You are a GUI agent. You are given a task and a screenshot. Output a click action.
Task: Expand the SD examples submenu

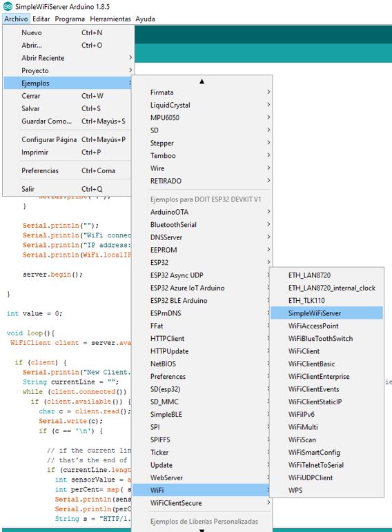202,130
